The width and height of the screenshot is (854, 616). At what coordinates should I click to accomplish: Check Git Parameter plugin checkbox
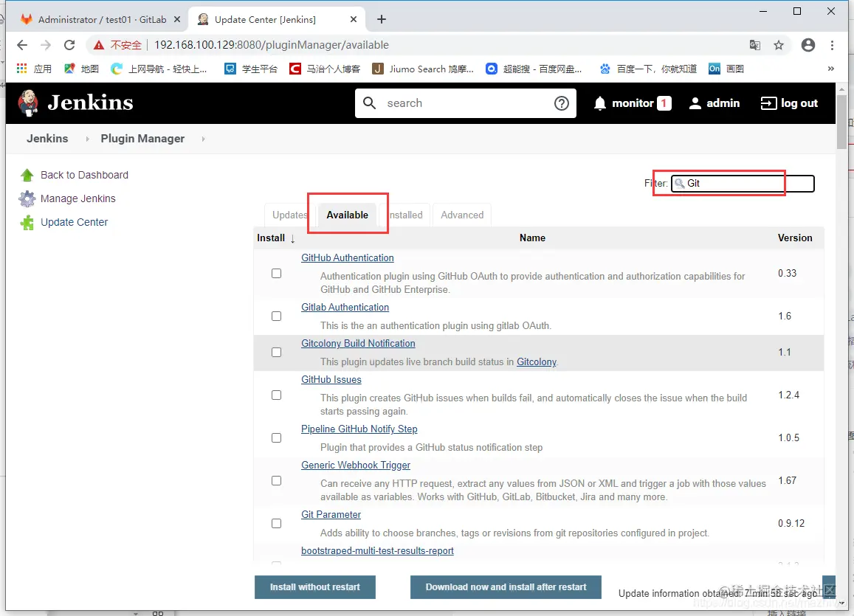coord(277,524)
